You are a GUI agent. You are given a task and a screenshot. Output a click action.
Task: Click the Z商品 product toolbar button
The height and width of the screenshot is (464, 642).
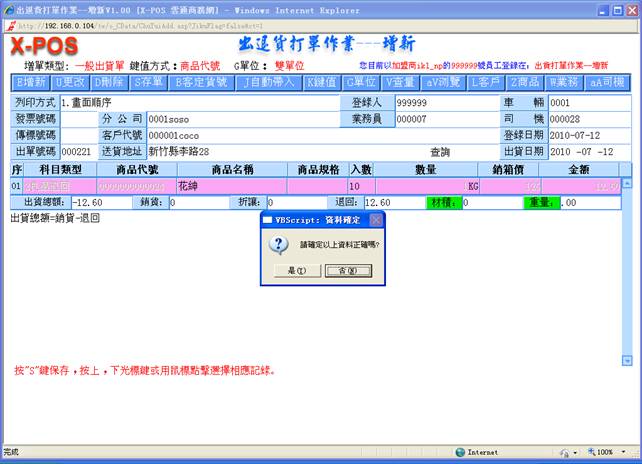pyautogui.click(x=525, y=82)
